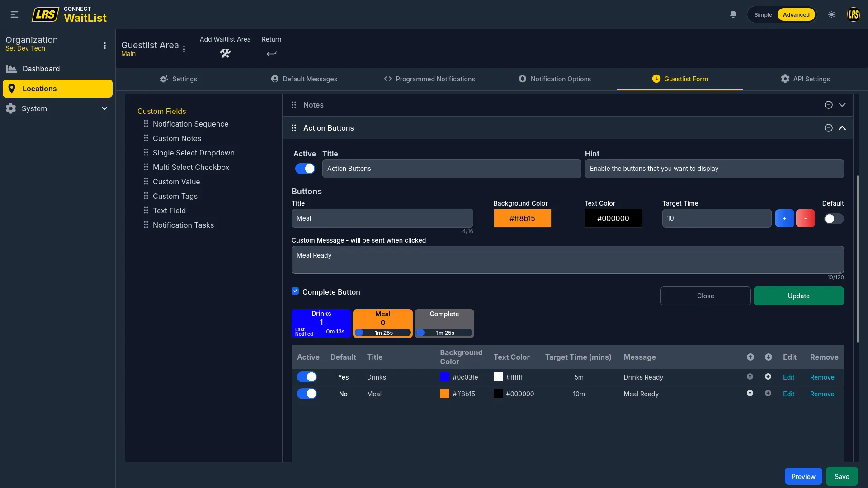Viewport: 868px width, 488px height.
Task: Decrease Target Time with the minus button
Action: click(x=805, y=218)
